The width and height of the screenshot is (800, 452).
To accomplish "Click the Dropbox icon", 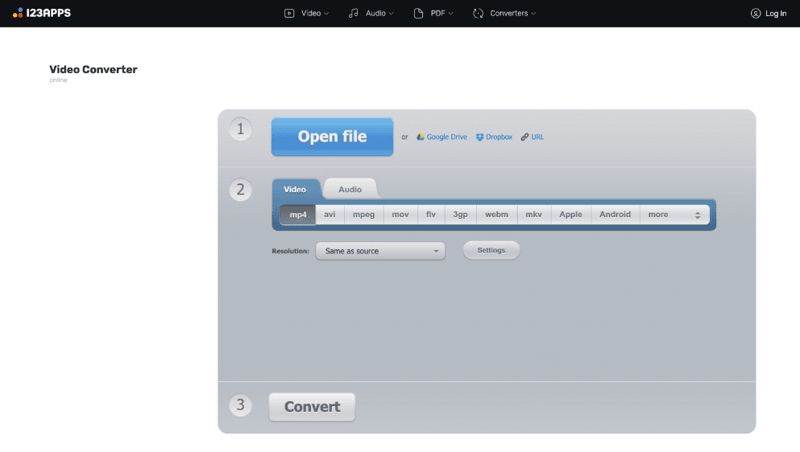I will [x=480, y=137].
